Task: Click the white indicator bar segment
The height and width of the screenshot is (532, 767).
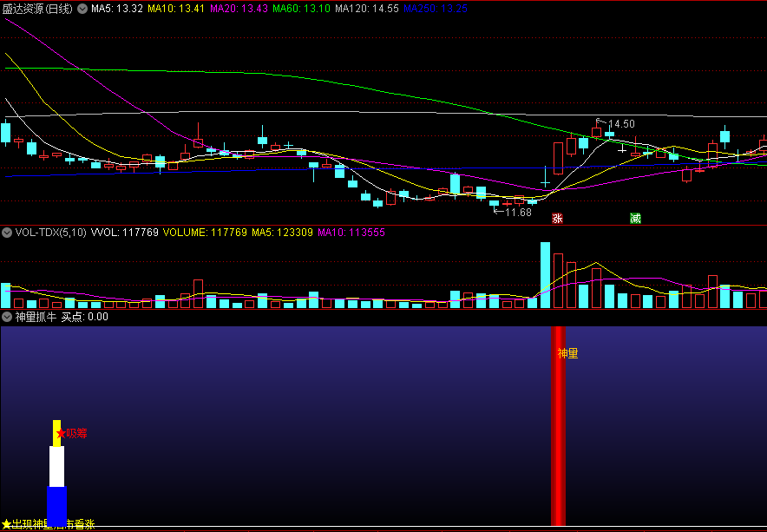Action: coord(56,466)
